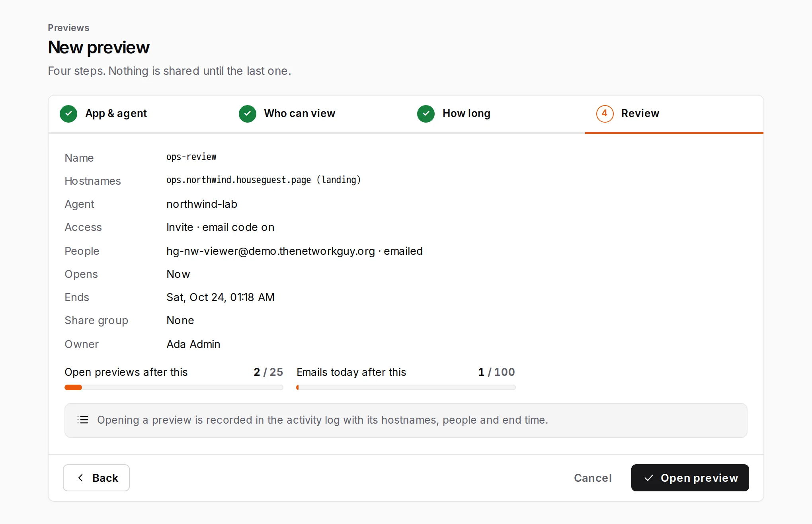The height and width of the screenshot is (524, 812).
Task: Click Open preview to confirm
Action: click(690, 478)
